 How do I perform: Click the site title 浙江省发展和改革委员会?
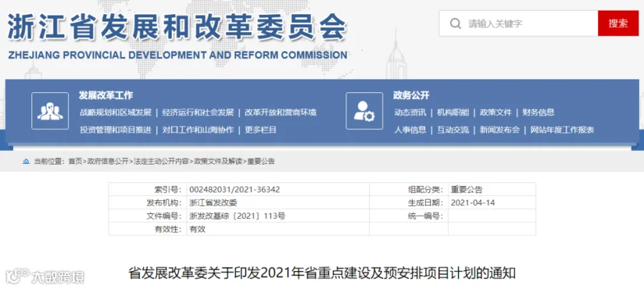point(177,26)
